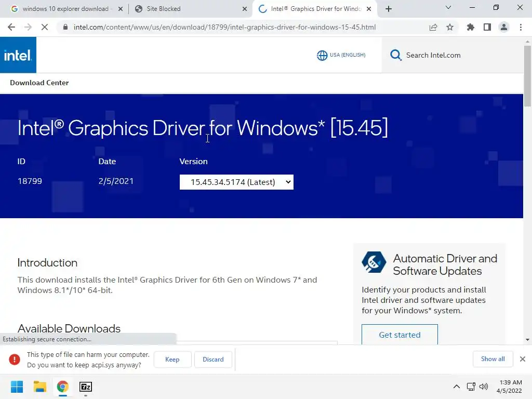
Task: Click the padlock site info icon
Action: tap(65, 27)
